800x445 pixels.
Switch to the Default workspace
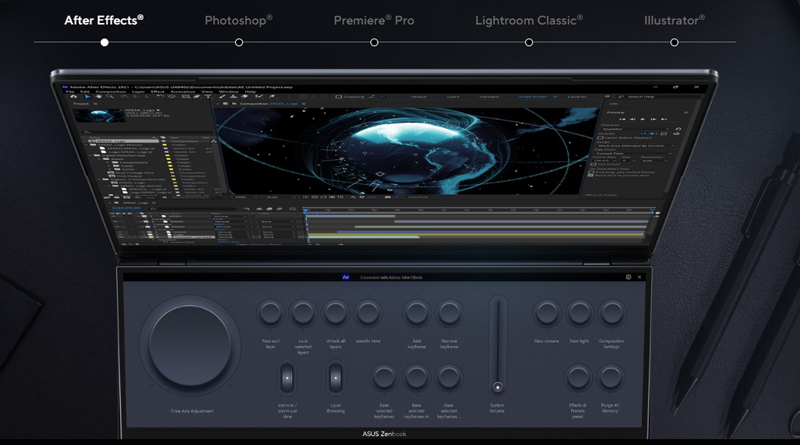418,96
